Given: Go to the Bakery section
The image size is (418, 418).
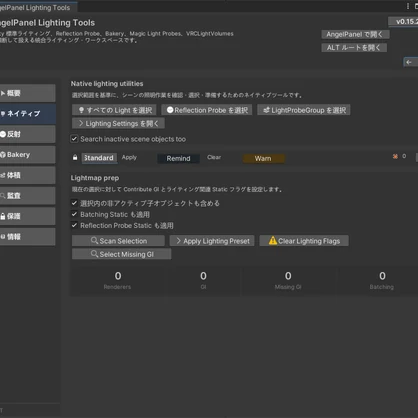Looking at the screenshot, I should tap(28, 155).
